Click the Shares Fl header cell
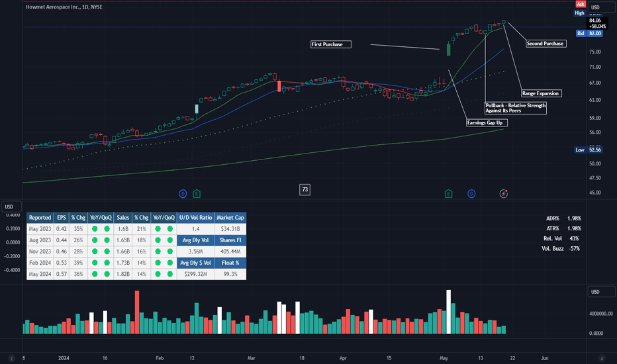This screenshot has width=617, height=364. [230, 240]
